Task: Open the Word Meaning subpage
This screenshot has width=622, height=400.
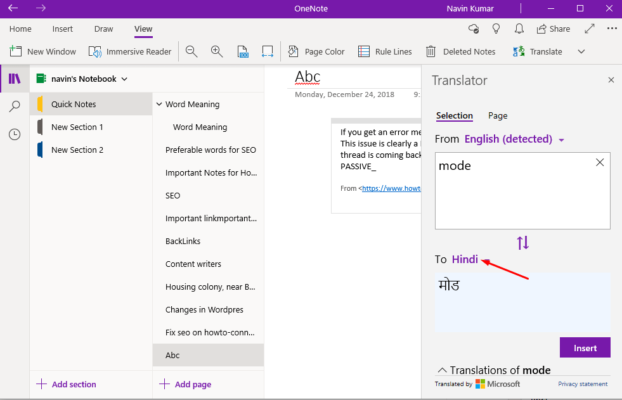Action: [200, 127]
